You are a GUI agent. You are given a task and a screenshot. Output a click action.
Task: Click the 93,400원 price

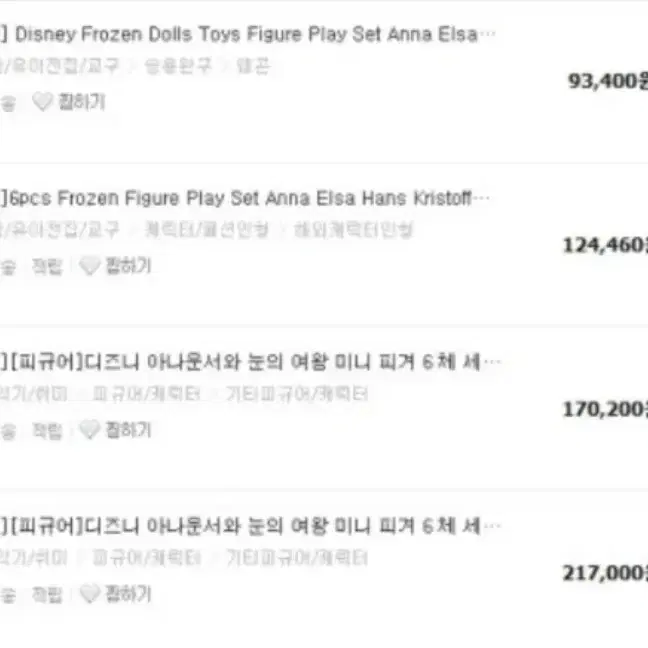[608, 81]
